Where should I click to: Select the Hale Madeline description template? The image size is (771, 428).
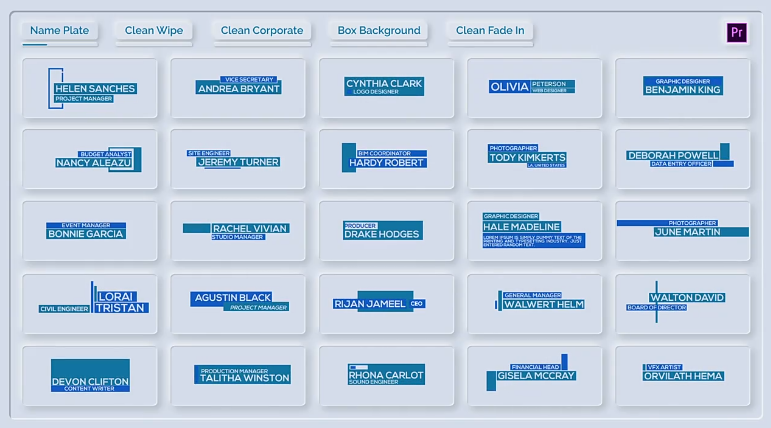click(x=534, y=231)
